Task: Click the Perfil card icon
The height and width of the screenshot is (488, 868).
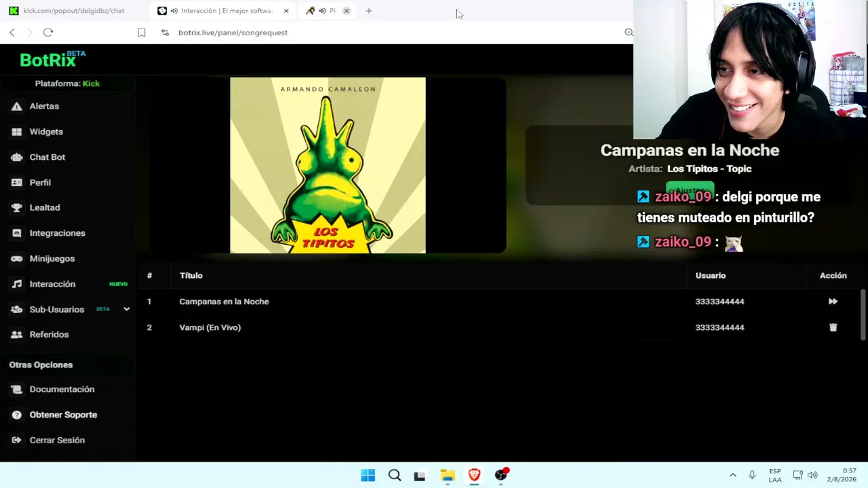Action: pyautogui.click(x=16, y=182)
